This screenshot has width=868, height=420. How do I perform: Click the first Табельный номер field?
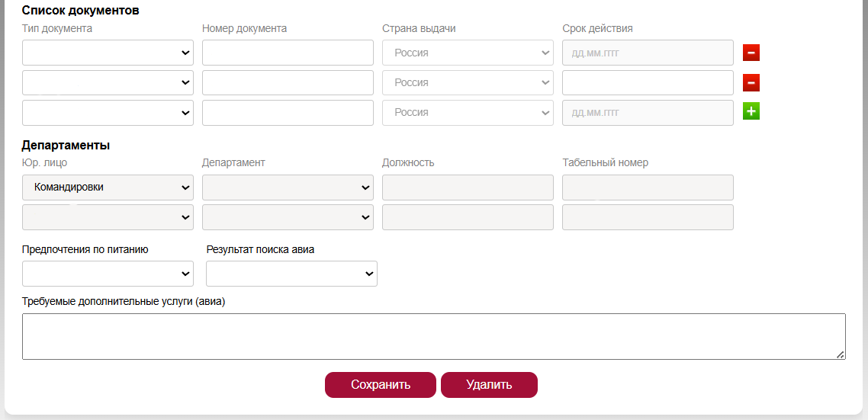pos(648,188)
